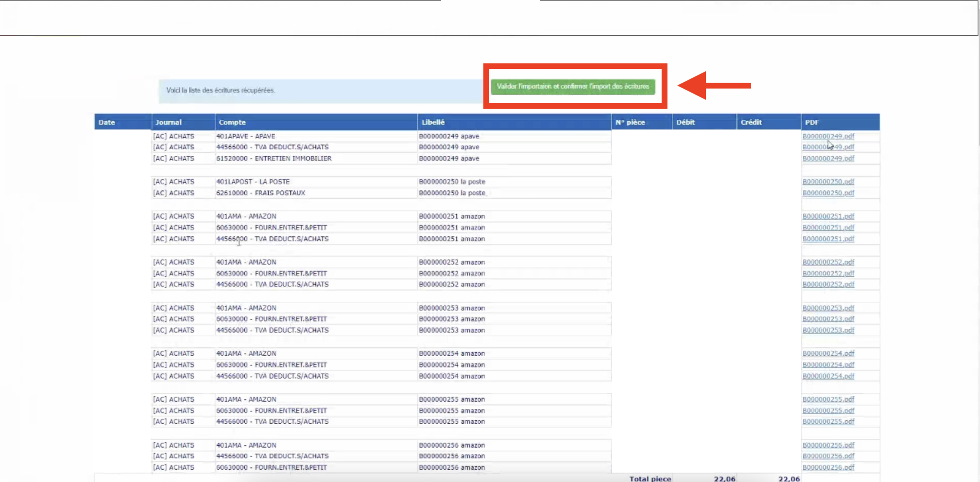Click the Date column header
This screenshot has width=980, height=482.
coord(123,122)
